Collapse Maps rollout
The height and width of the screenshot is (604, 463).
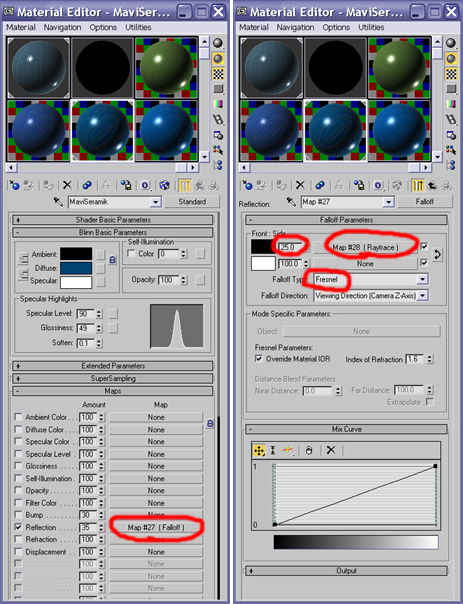tap(112, 391)
